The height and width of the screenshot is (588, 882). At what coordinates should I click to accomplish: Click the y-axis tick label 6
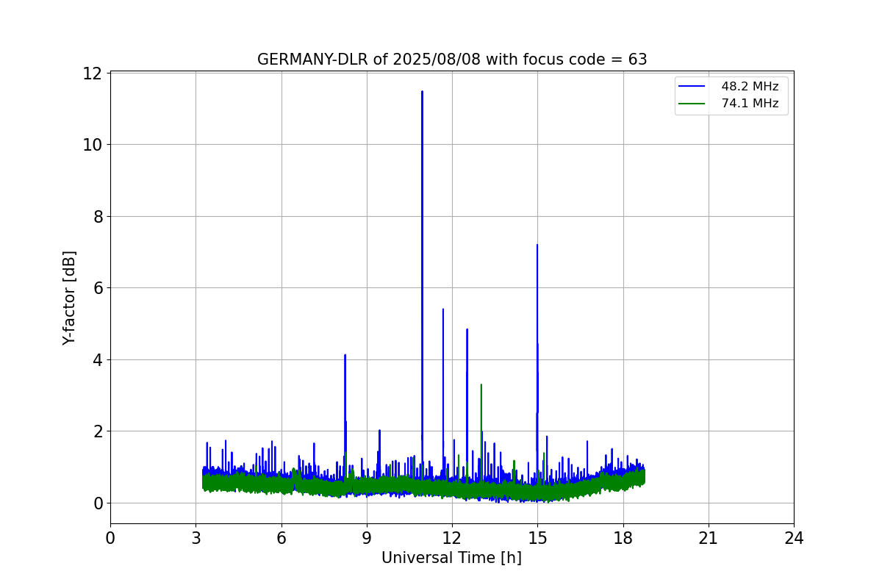[x=98, y=288]
